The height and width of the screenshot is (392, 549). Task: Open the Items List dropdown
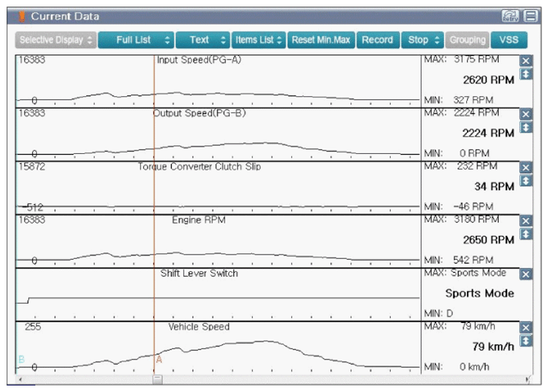pos(259,40)
